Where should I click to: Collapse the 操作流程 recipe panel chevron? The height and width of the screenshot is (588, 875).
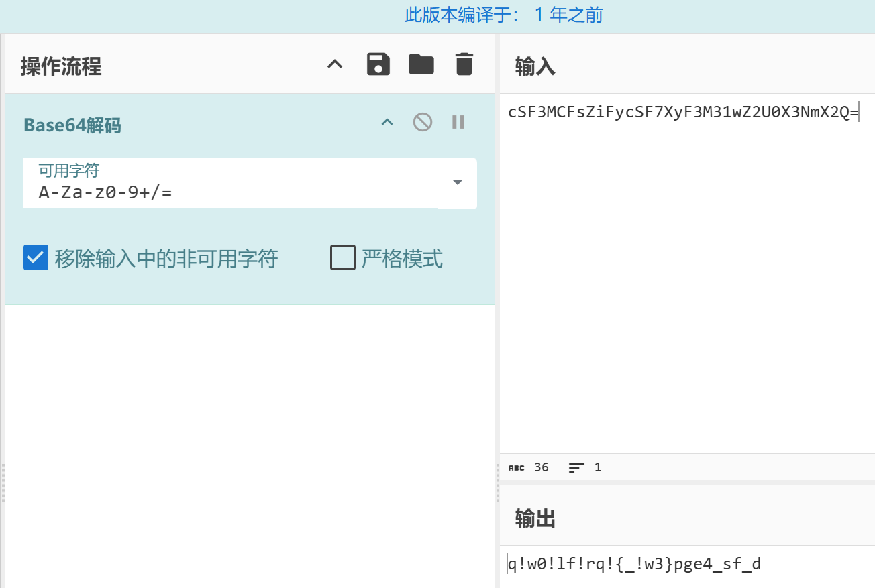[x=334, y=65]
